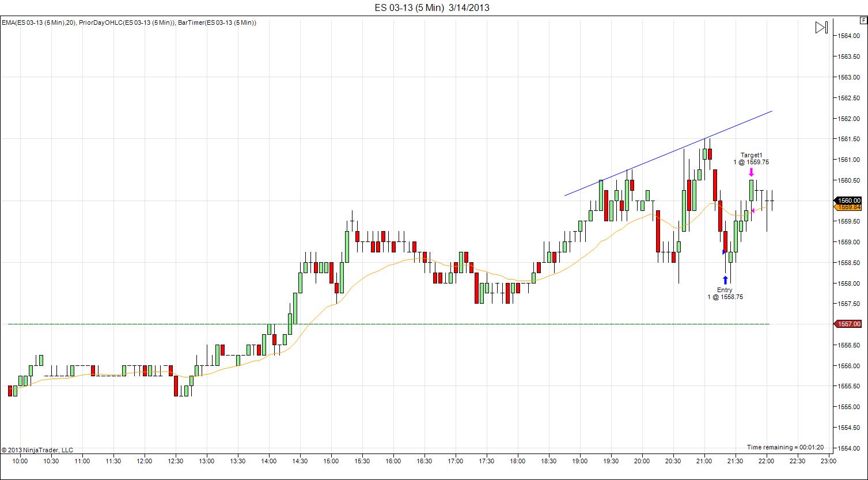Viewport: 868px width, 480px height.
Task: Click the 15:30 time axis label
Action: [x=362, y=461]
